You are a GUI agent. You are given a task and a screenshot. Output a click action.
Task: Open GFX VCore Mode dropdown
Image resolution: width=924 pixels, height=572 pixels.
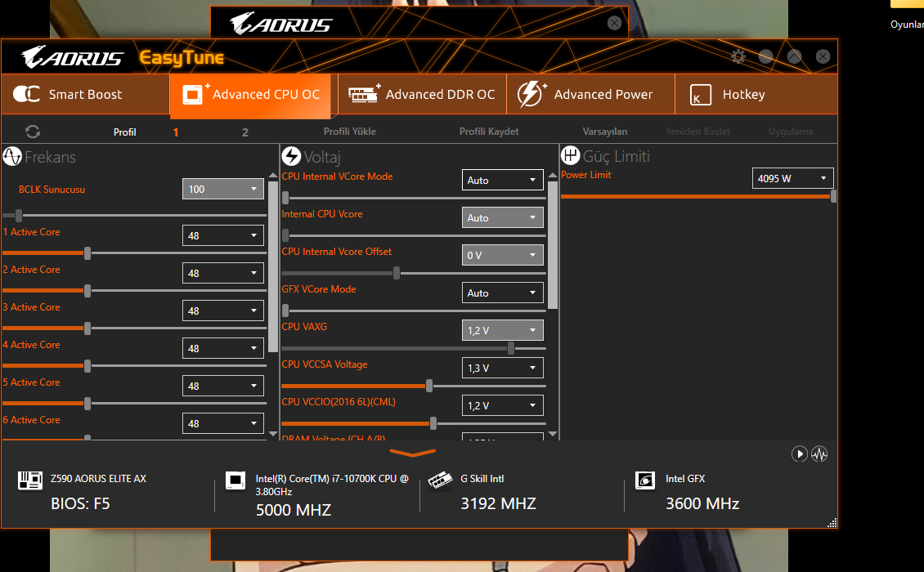click(x=502, y=293)
